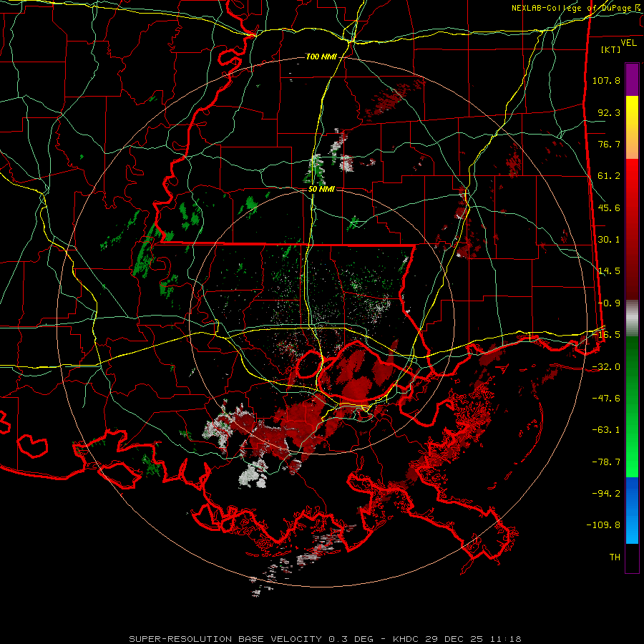Click the purple segment of the color bar
This screenshot has width=644, height=644.
pyautogui.click(x=632, y=79)
